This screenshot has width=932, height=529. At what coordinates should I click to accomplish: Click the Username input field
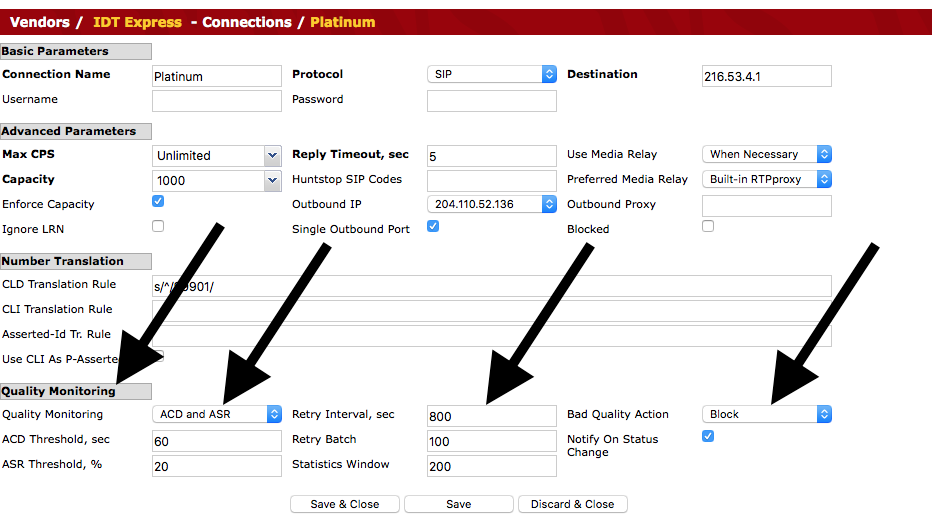point(216,101)
